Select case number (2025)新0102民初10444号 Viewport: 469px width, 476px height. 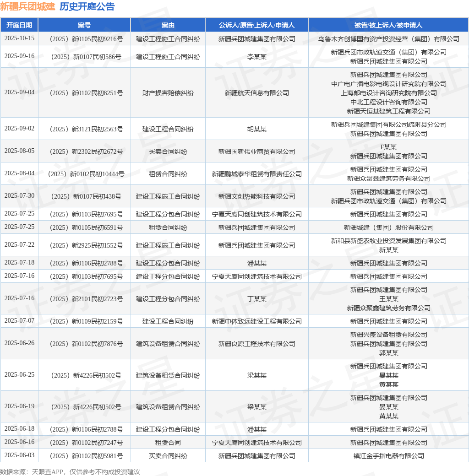point(86,174)
